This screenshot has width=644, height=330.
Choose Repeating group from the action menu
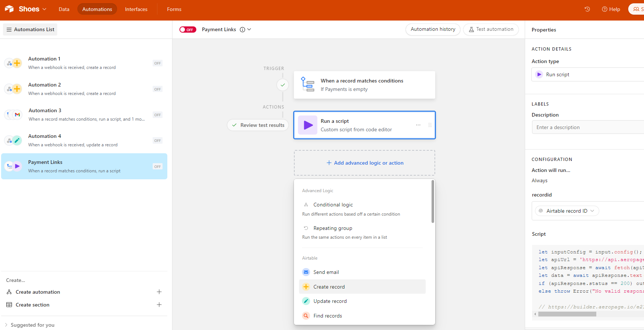coord(363,232)
